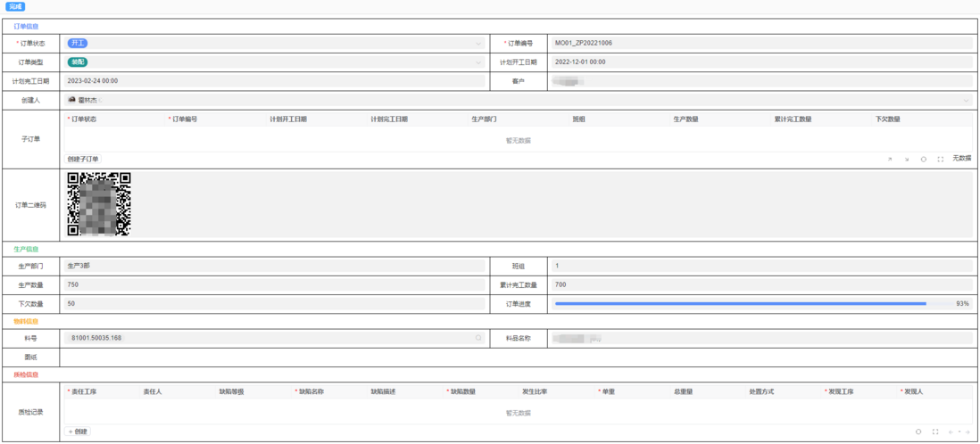Click the 图纸 empty field row
The width and height of the screenshot is (980, 444).
point(519,358)
